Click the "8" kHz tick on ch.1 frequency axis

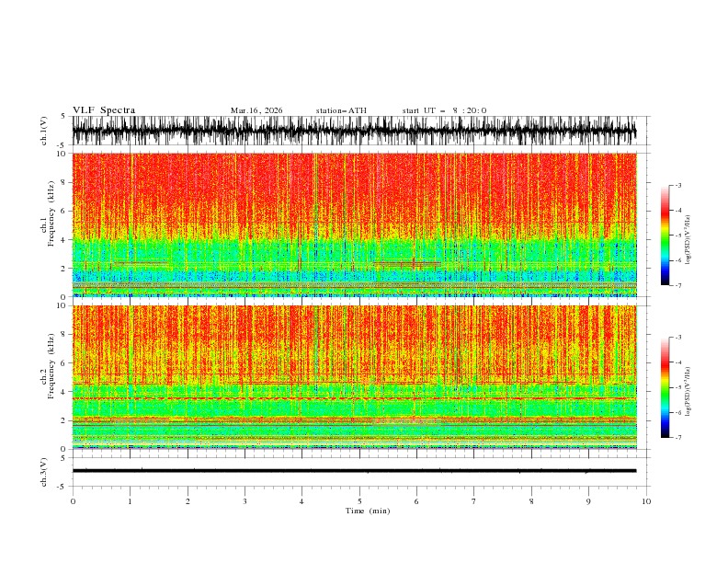63,182
